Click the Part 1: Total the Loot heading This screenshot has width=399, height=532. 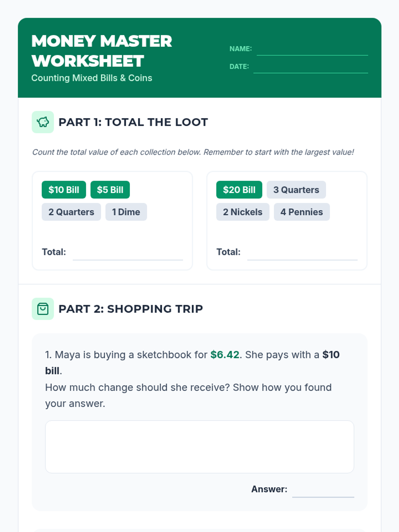pos(133,122)
